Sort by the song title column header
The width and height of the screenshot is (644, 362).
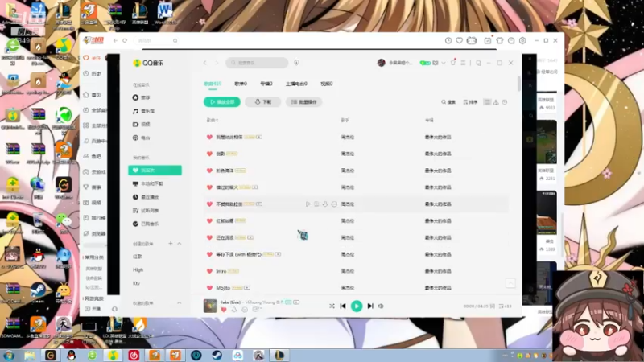point(212,120)
